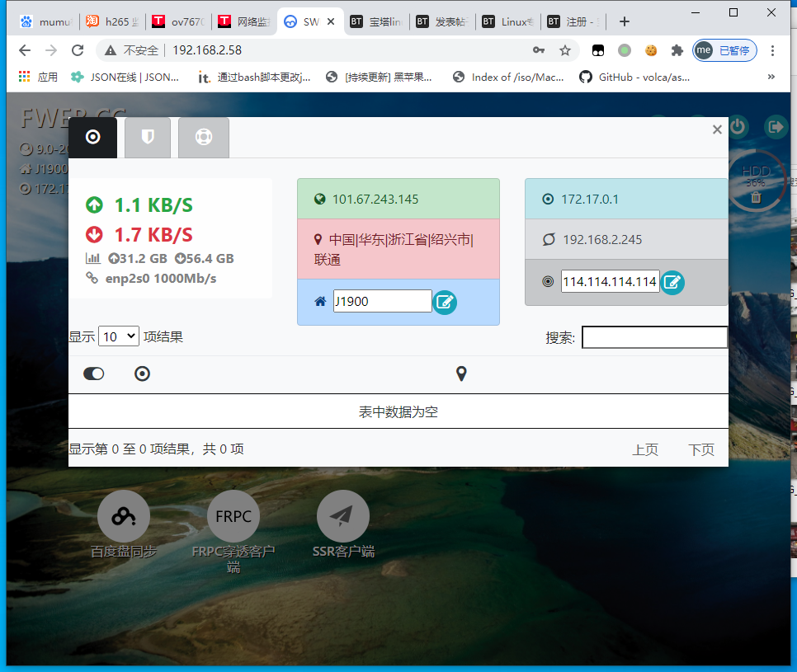Go to previous page 上页
Viewport: 797px width, 672px height.
645,449
